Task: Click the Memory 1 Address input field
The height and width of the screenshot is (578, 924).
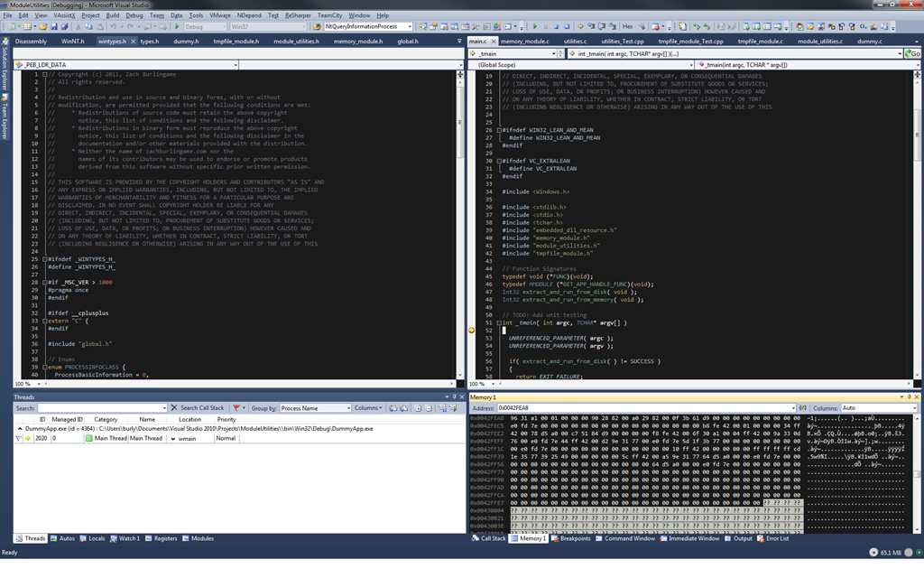Action: (x=646, y=408)
